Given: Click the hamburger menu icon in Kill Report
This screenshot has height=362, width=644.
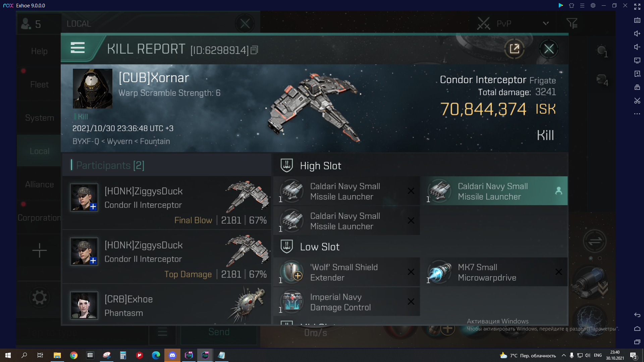Looking at the screenshot, I should tap(78, 49).
